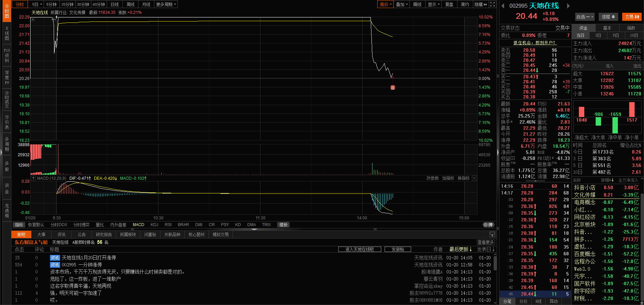Close the MACD indicator panel
The height and width of the screenshot is (305, 644).
click(x=474, y=178)
